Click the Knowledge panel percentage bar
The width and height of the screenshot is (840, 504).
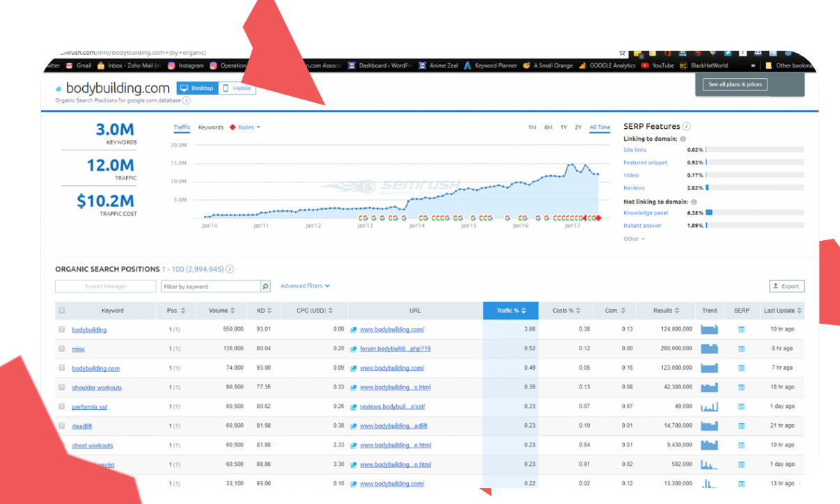755,212
